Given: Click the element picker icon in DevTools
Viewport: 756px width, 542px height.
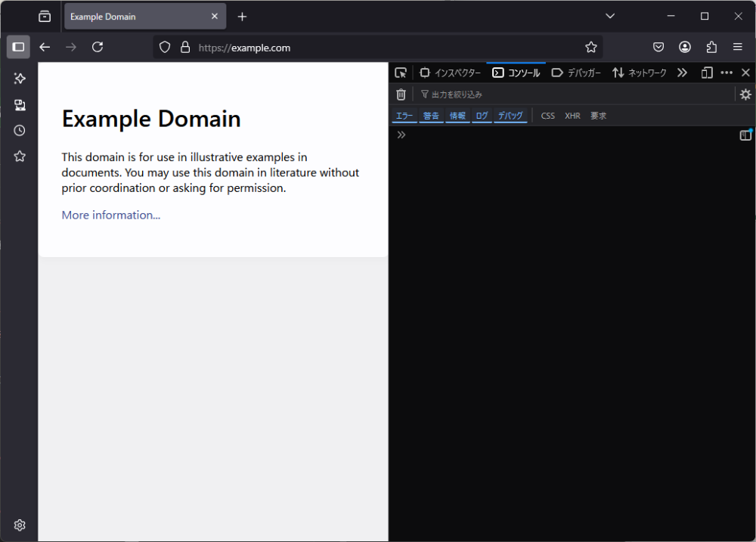Looking at the screenshot, I should point(401,73).
